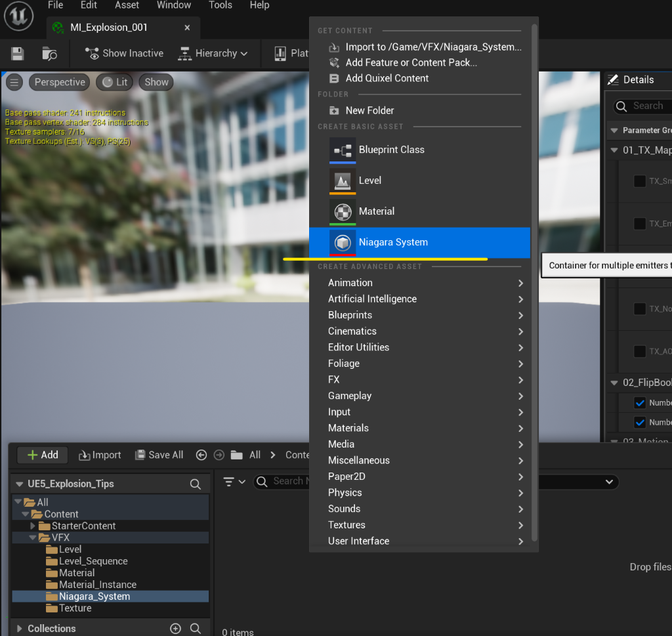The height and width of the screenshot is (636, 672).
Task: Enable the TX_AO parameter checkbox
Action: click(640, 351)
